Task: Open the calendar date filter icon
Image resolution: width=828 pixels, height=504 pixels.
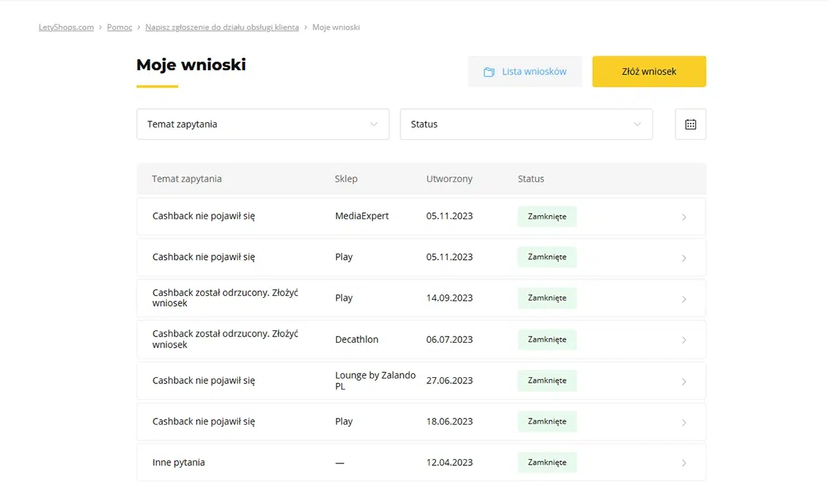Action: [x=690, y=124]
